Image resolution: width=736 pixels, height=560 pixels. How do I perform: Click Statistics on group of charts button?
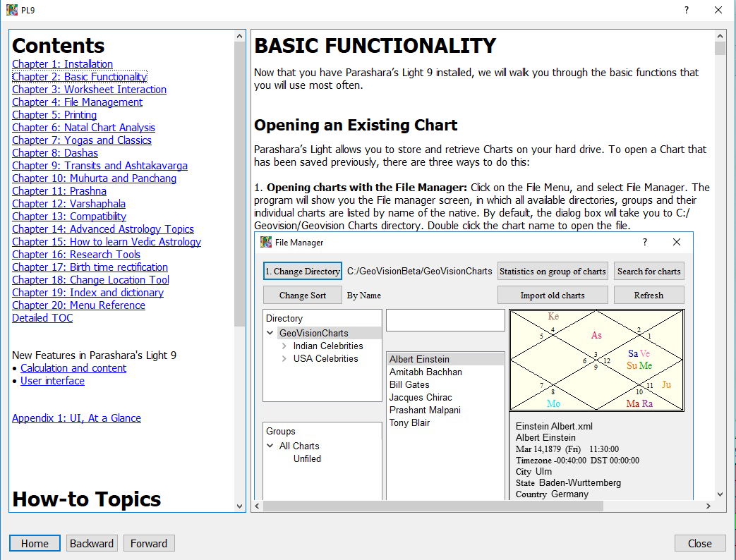click(x=553, y=271)
